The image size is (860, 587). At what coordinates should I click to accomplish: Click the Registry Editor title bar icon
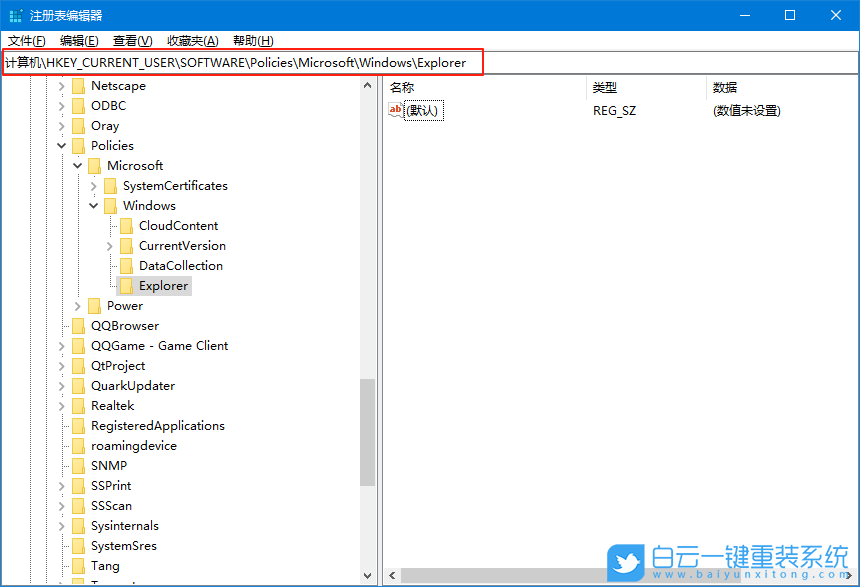tap(14, 14)
